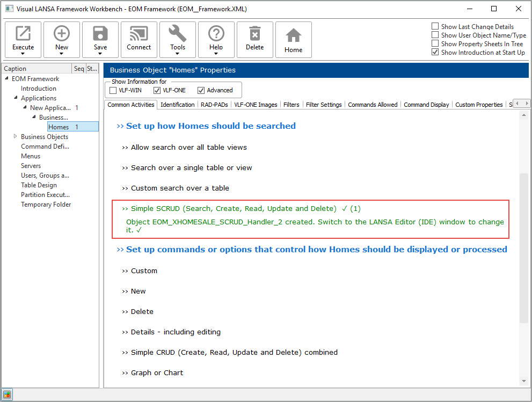Expand the Business Objects tree node
Image resolution: width=532 pixels, height=402 pixels.
(15, 137)
